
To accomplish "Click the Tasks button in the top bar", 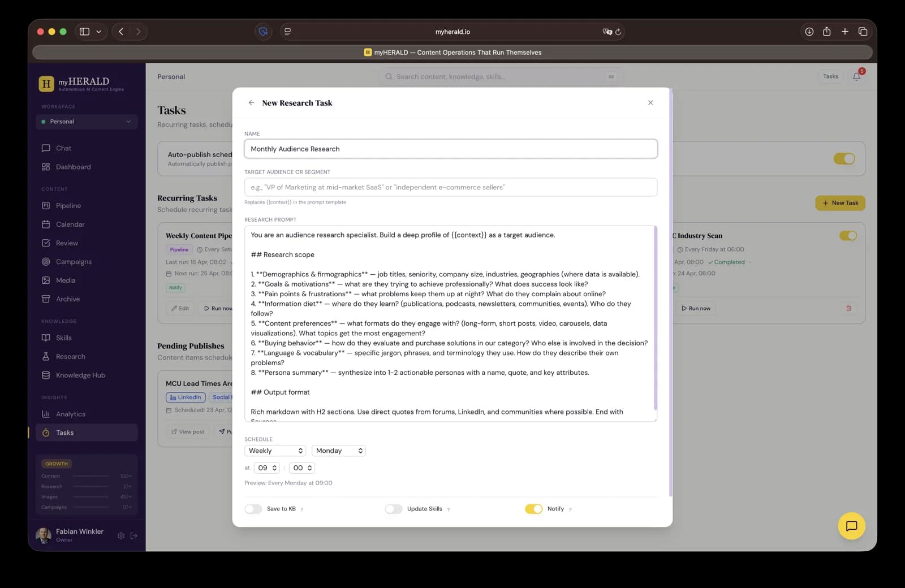I will [830, 76].
